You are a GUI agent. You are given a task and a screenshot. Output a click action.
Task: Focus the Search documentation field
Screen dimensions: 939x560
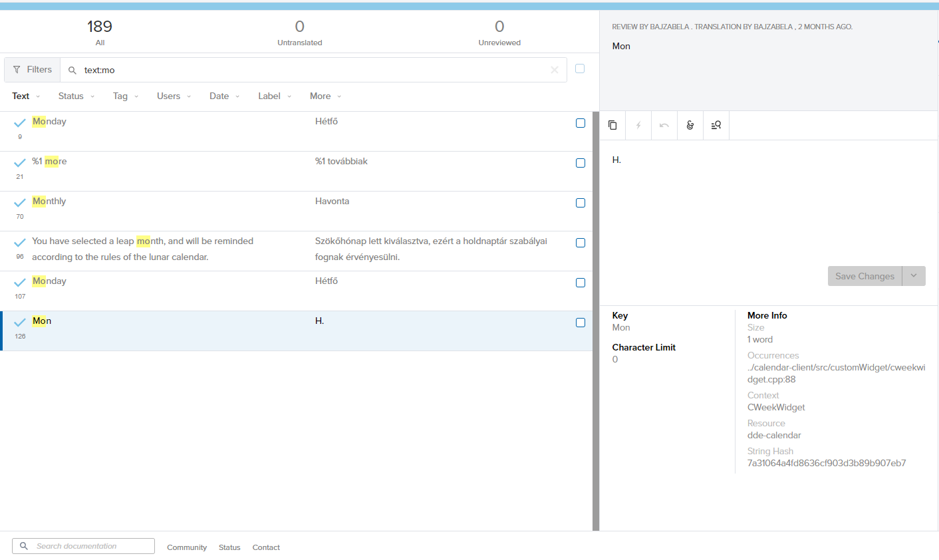(83, 546)
